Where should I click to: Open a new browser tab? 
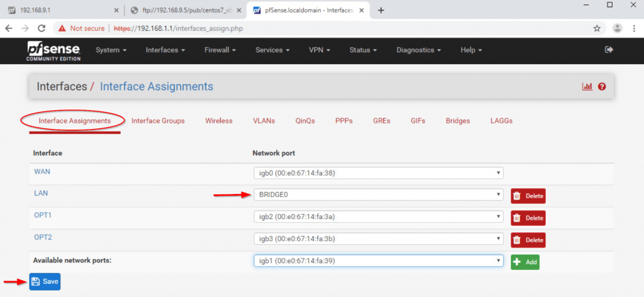380,10
